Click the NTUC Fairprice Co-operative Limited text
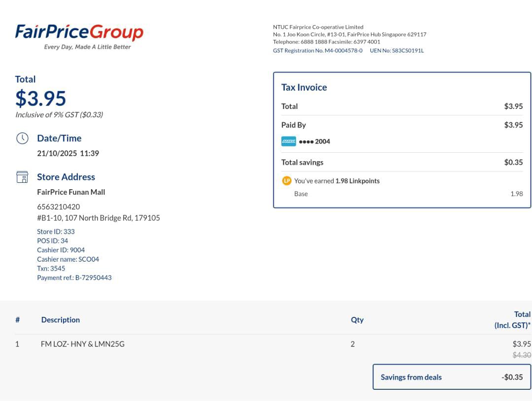 [318, 27]
